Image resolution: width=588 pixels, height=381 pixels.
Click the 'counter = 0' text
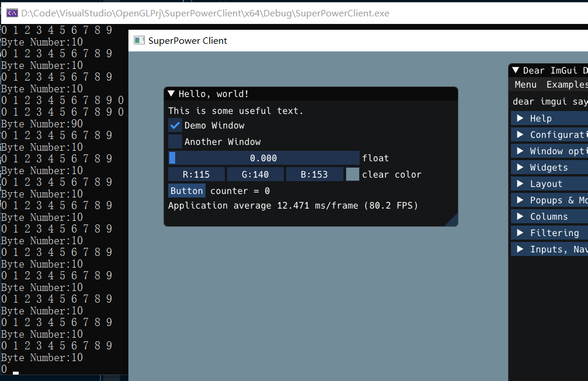tap(240, 191)
